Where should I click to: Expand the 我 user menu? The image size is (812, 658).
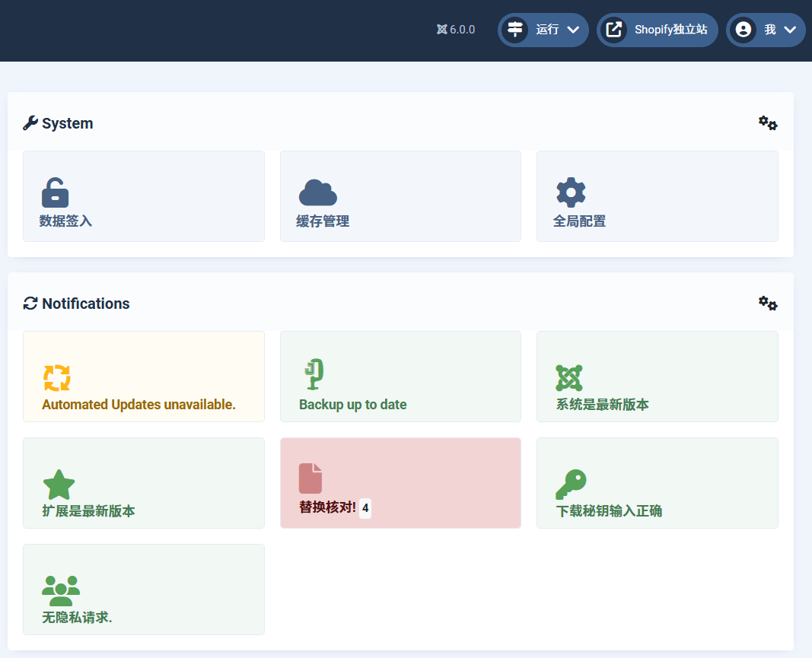click(x=766, y=30)
